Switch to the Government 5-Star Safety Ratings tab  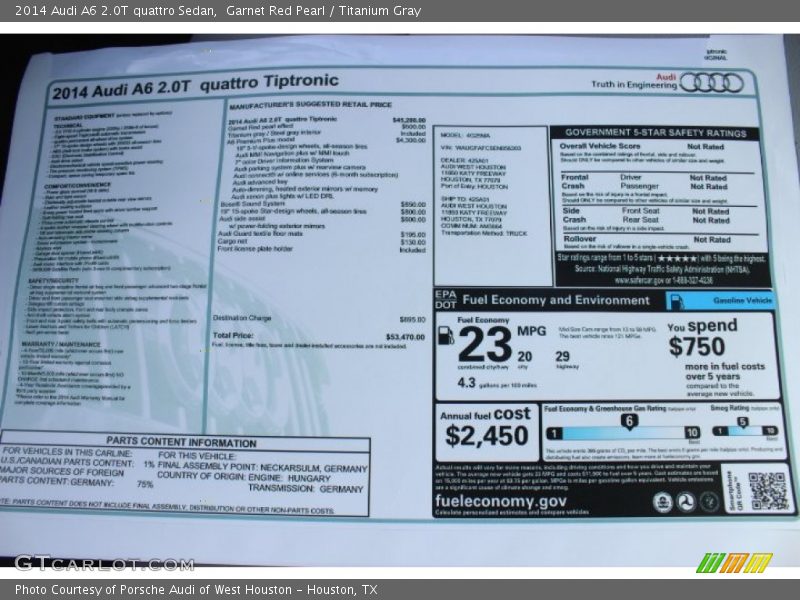pyautogui.click(x=657, y=133)
